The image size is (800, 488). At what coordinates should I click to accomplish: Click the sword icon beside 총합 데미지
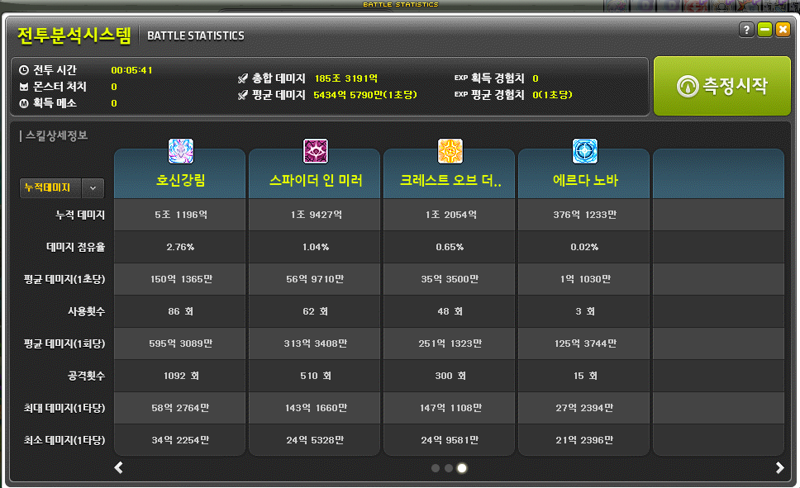point(242,79)
